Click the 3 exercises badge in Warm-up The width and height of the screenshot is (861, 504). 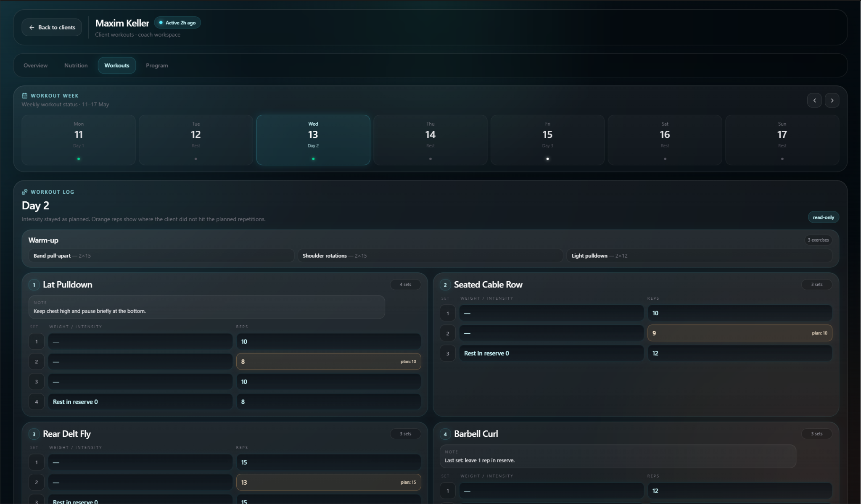click(x=818, y=240)
